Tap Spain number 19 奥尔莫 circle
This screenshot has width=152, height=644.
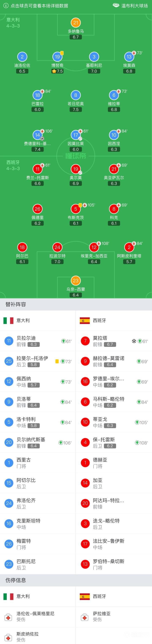[x=76, y=169]
